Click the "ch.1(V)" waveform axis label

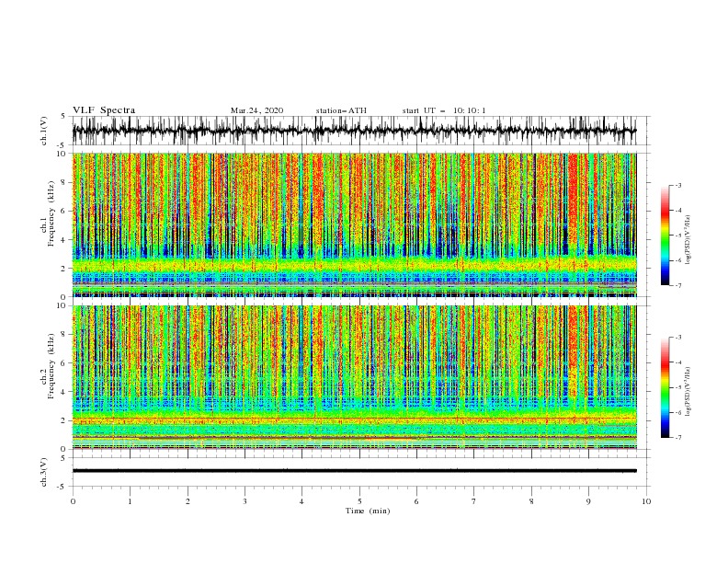click(x=44, y=131)
